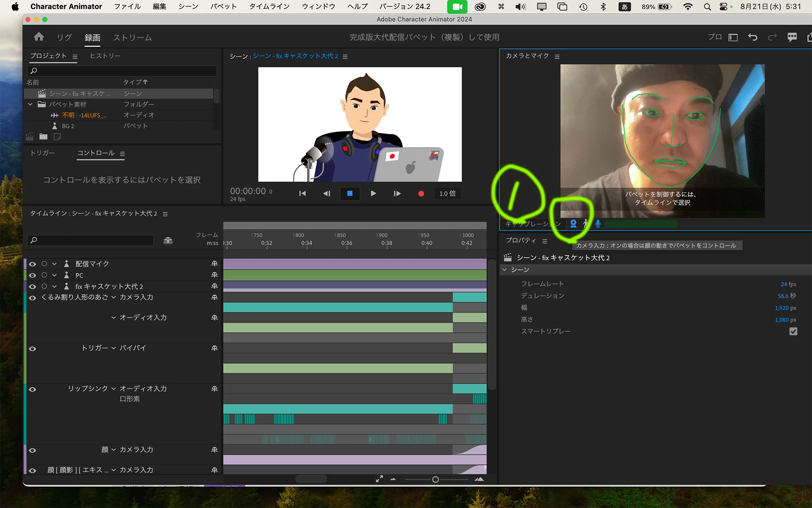The height and width of the screenshot is (508, 812).
Task: Toggle the body tracker input icon
Action: point(586,224)
